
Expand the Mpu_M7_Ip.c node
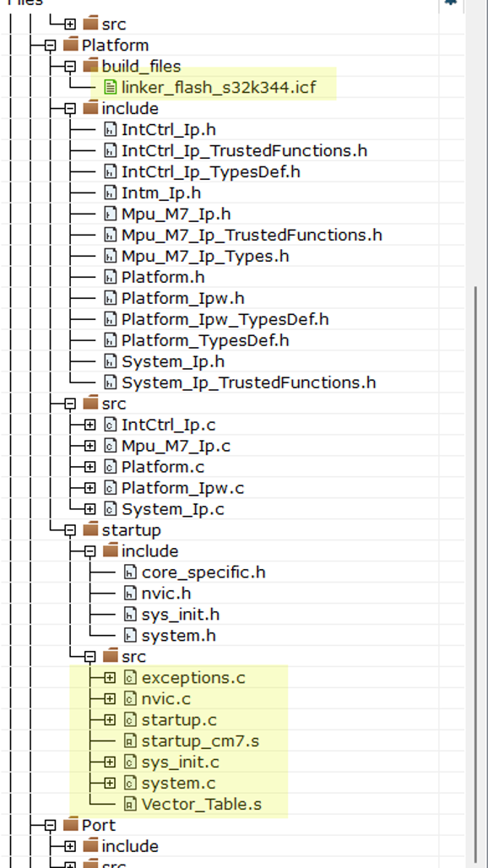pyautogui.click(x=89, y=446)
